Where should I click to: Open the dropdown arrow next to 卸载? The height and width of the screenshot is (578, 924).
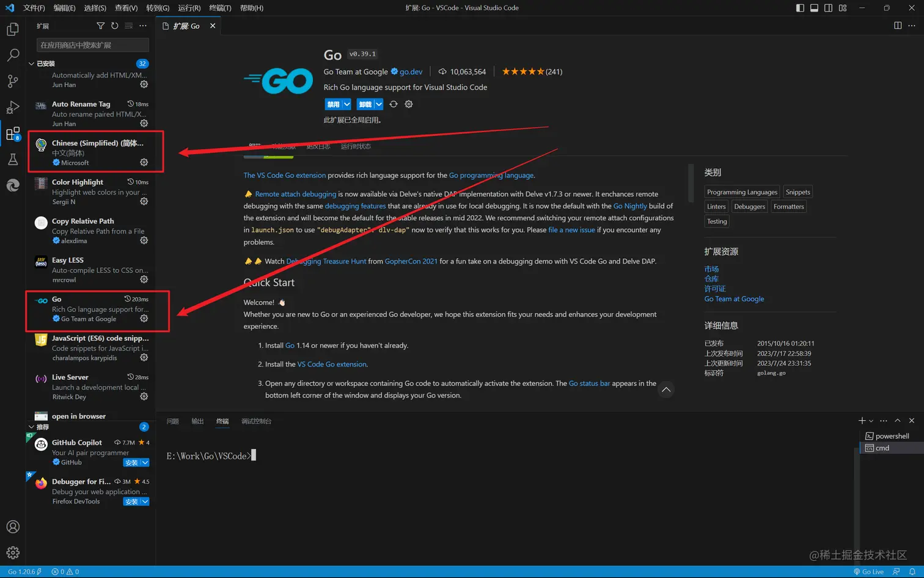tap(379, 104)
